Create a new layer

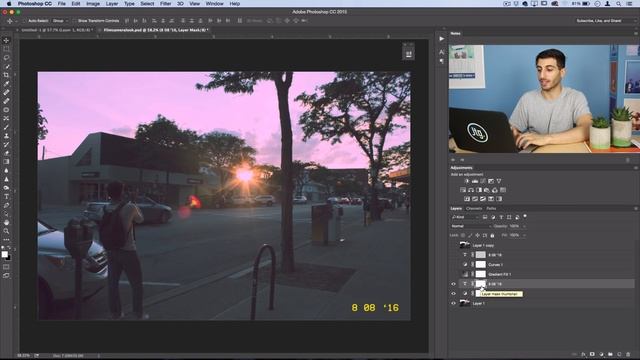click(x=619, y=354)
